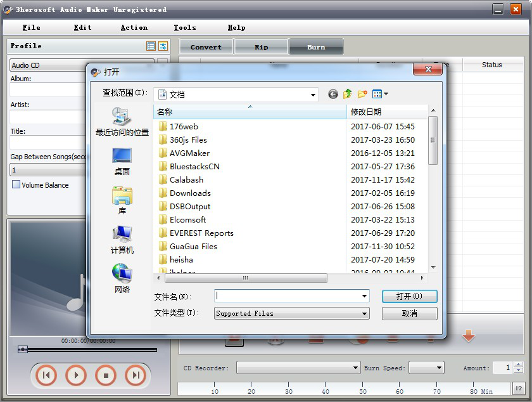Open the Action menu

coord(134,27)
